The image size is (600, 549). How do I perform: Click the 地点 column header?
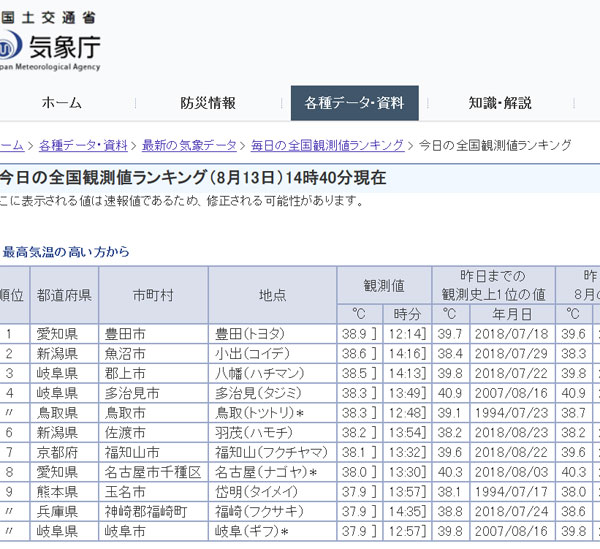[x=272, y=295]
